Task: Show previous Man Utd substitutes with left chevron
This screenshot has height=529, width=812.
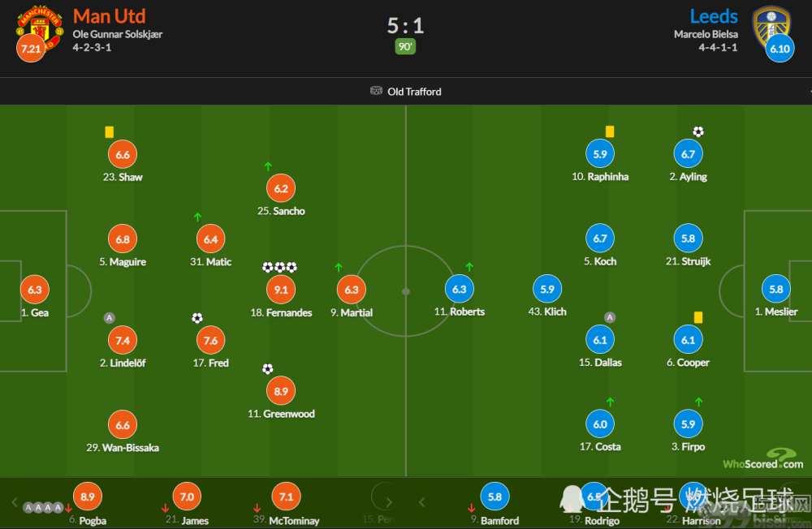Action: click(15, 502)
